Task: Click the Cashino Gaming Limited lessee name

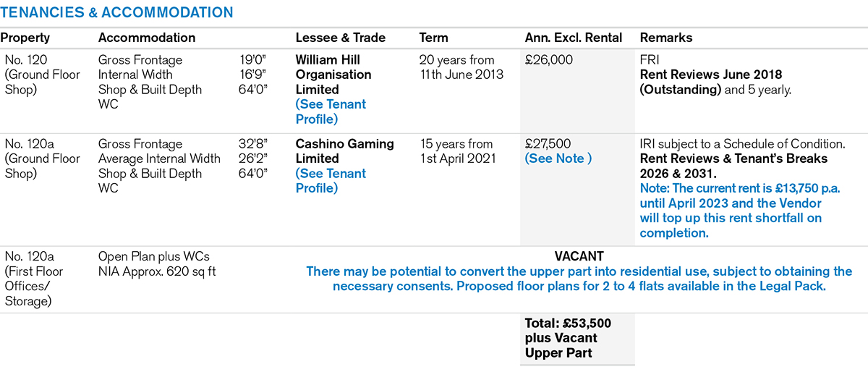Action: pos(344,151)
